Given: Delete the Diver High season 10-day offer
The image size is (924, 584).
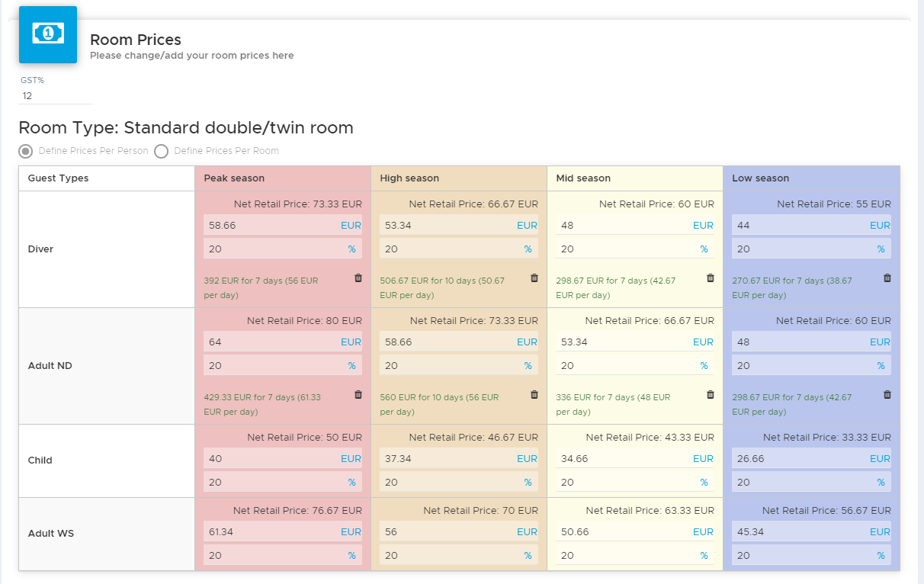Looking at the screenshot, I should [x=534, y=278].
